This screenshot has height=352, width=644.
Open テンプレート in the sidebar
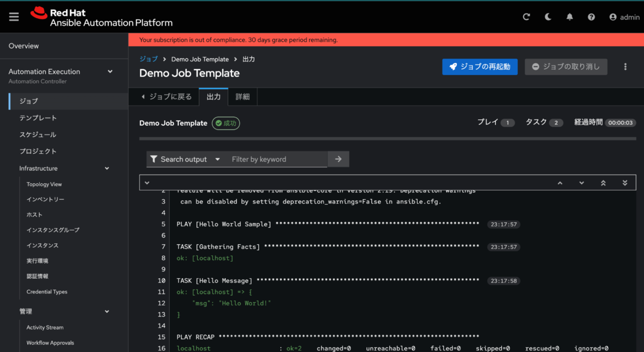click(68, 118)
